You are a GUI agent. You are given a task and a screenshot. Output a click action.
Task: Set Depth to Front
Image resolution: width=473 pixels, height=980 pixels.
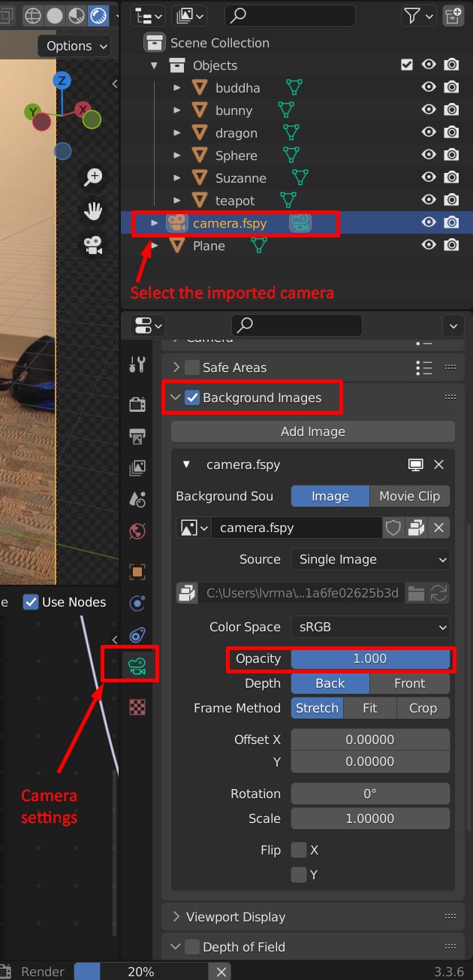pyautogui.click(x=409, y=683)
